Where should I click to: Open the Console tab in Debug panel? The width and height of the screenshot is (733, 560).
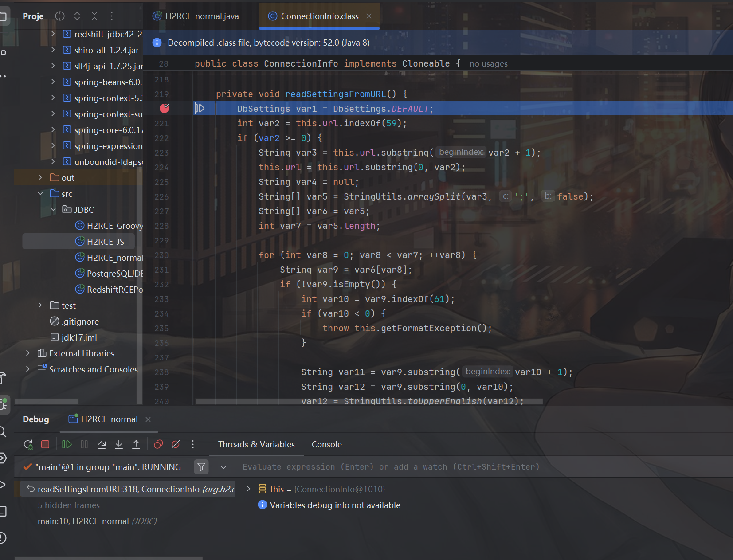click(326, 444)
